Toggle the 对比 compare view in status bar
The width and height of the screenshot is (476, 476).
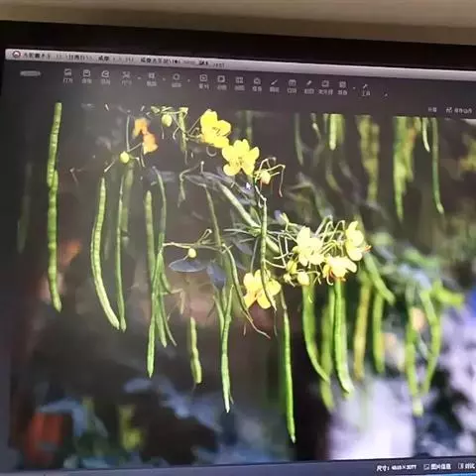(467, 466)
